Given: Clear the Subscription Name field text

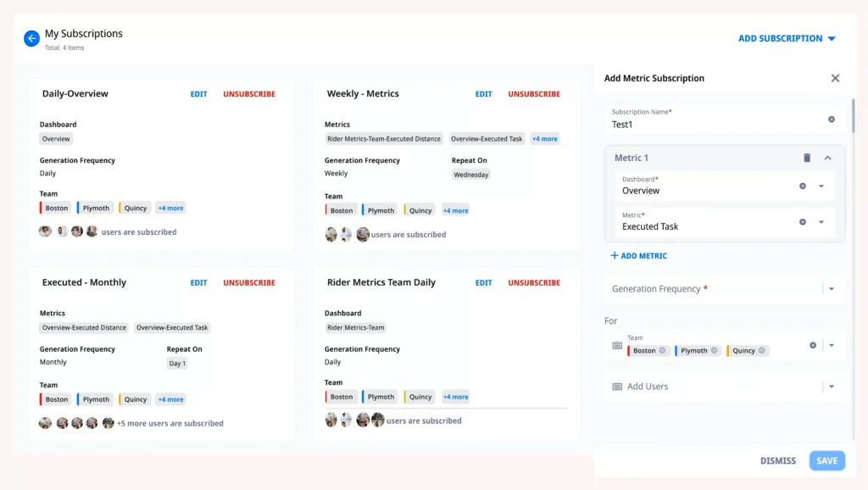Looking at the screenshot, I should pos(831,120).
